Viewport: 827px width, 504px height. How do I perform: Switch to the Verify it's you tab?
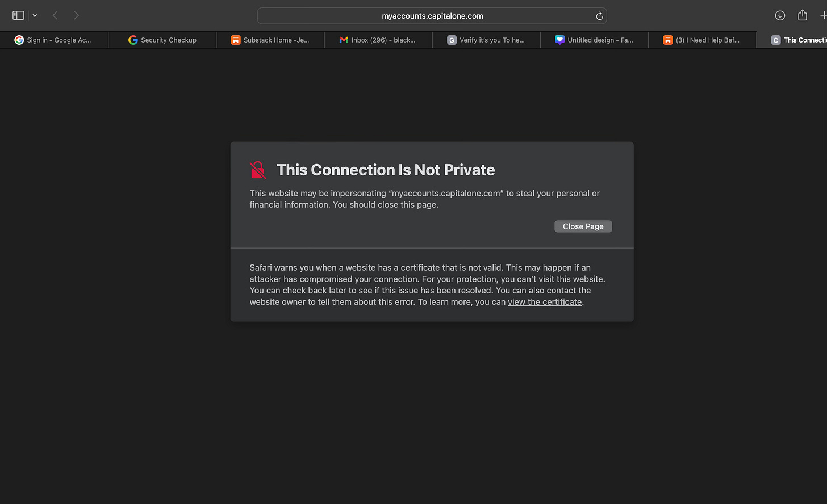(486, 40)
